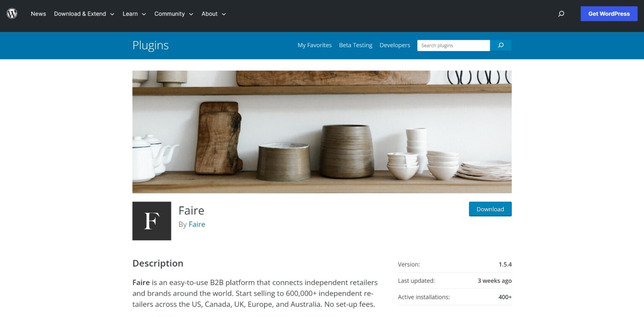Open Beta Testing page

click(356, 45)
